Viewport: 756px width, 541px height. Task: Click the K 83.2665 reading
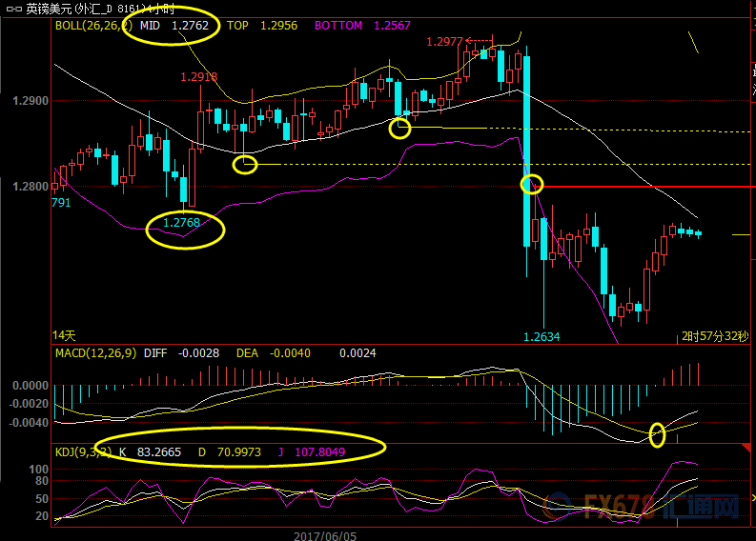[150, 451]
